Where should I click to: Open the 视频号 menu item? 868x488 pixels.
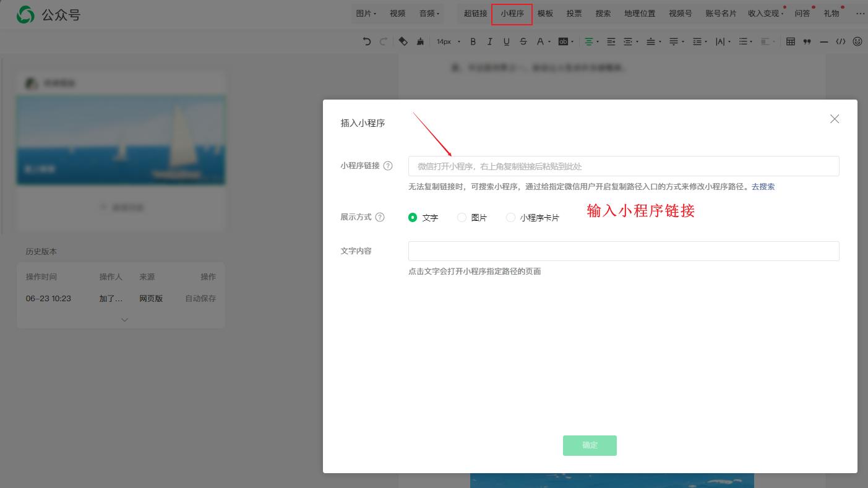tap(681, 14)
